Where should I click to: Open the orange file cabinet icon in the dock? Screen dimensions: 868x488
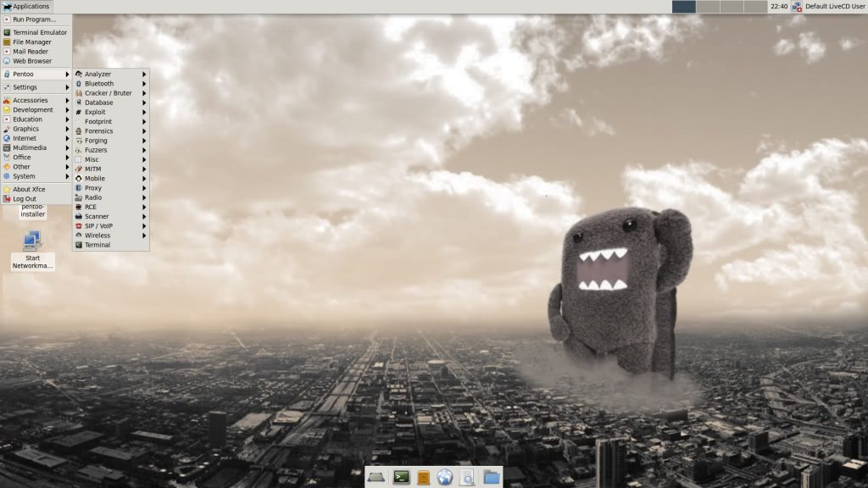pyautogui.click(x=422, y=476)
